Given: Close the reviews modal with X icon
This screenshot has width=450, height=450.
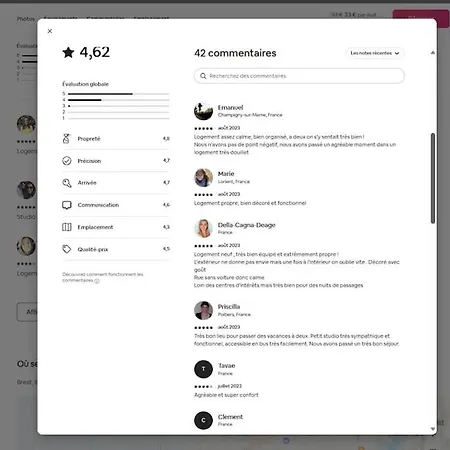Looking at the screenshot, I should click(x=50, y=31).
